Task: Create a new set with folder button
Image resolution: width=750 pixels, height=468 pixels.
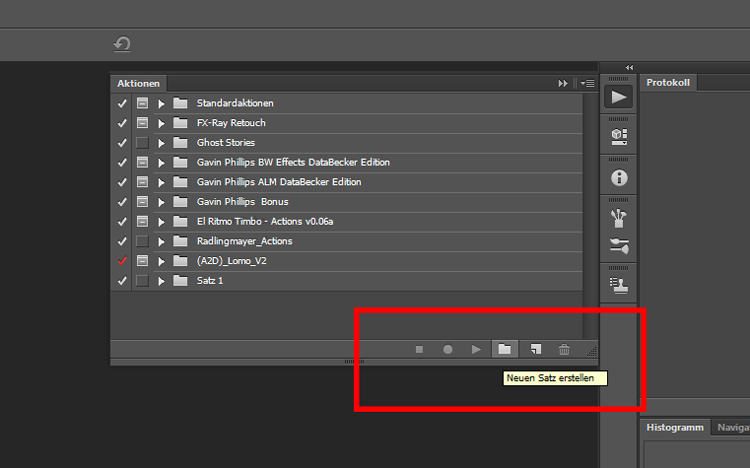Action: (x=505, y=349)
